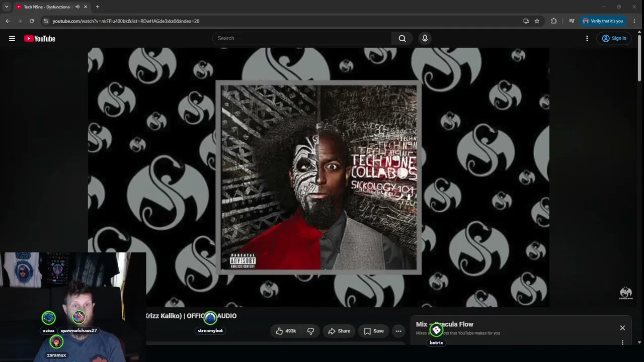
Task: Click the botrix avatar bubble
Action: pyautogui.click(x=436, y=330)
